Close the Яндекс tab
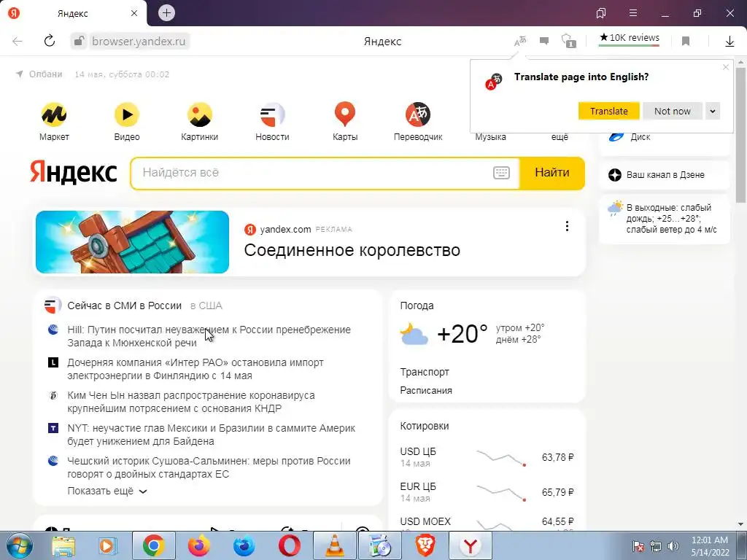This screenshot has height=560, width=747. tap(134, 13)
